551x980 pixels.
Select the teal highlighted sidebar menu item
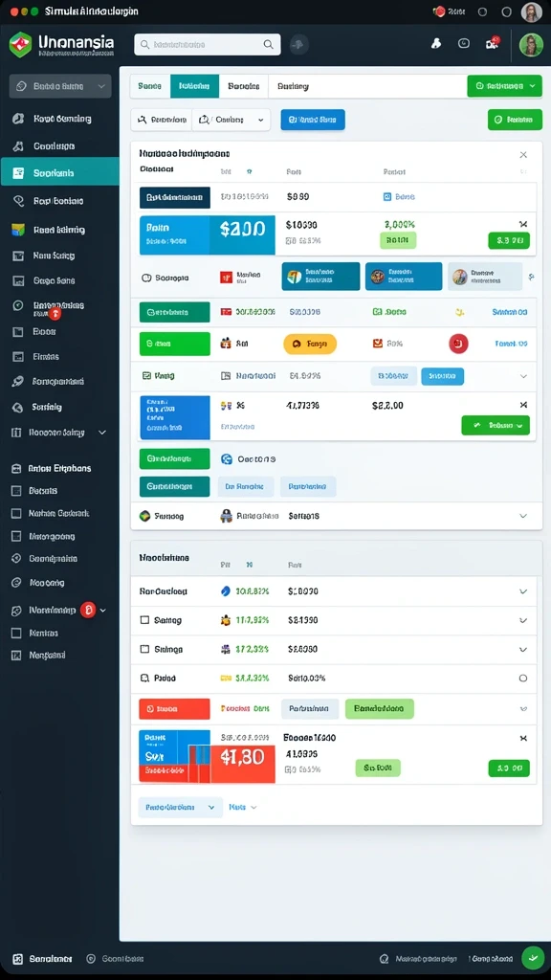point(60,172)
